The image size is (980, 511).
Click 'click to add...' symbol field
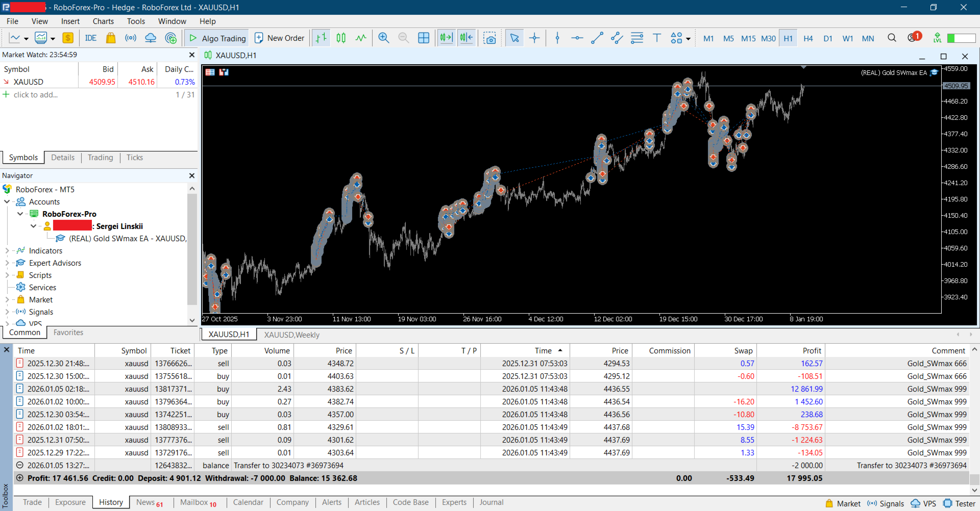click(x=36, y=95)
